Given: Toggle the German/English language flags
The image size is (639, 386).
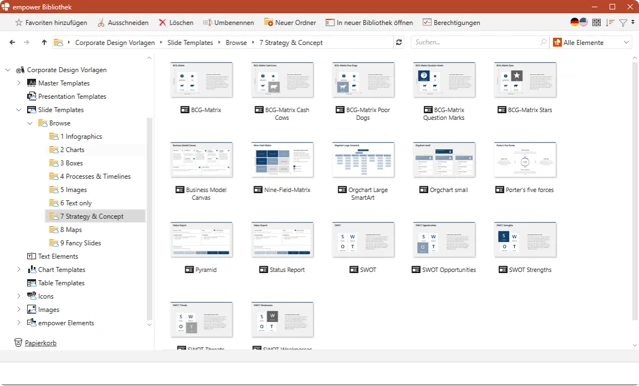Looking at the screenshot, I should point(579,22).
